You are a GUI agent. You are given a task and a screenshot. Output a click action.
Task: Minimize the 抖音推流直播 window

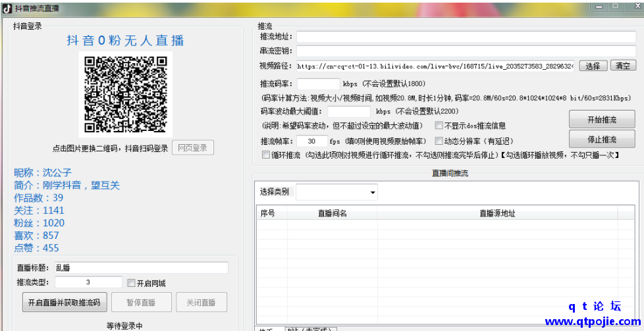(x=600, y=7)
